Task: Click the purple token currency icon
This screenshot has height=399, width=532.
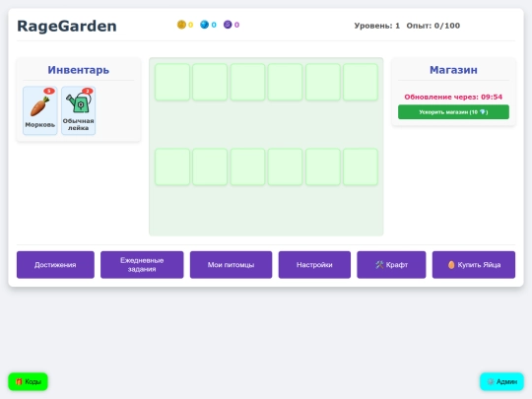Action: [x=228, y=25]
